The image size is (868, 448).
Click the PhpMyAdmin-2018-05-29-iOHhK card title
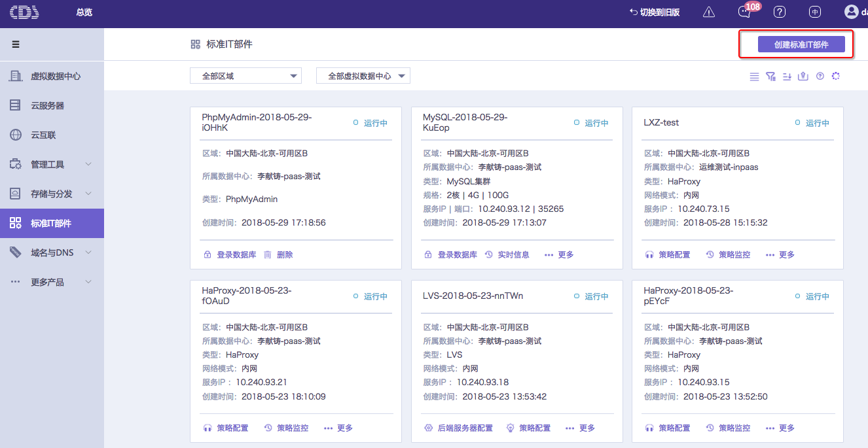click(257, 122)
